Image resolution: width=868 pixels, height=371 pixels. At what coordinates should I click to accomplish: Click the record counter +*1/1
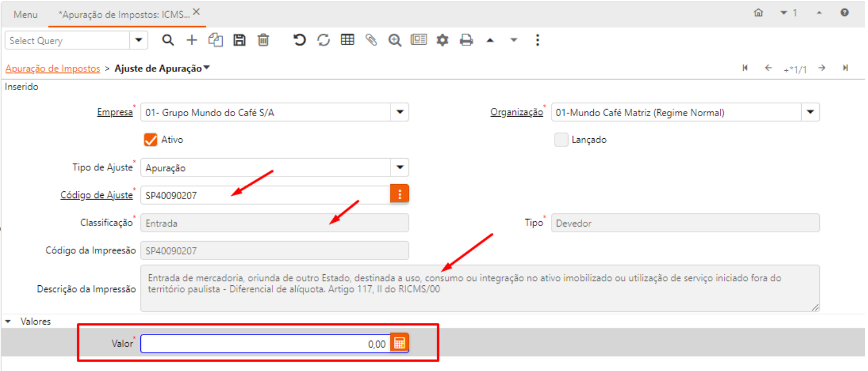pyautogui.click(x=795, y=69)
